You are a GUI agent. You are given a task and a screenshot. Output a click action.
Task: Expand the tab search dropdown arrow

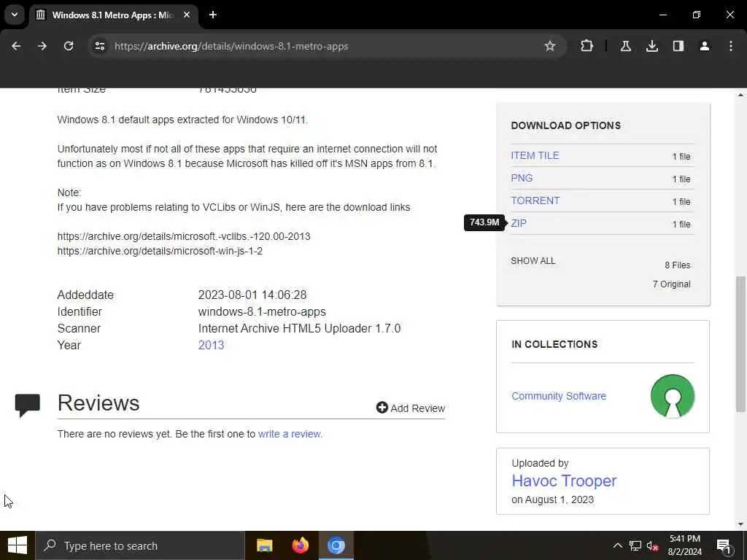click(15, 15)
